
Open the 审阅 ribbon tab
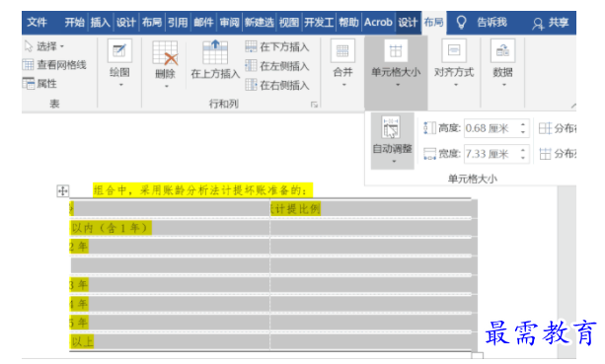click(x=229, y=23)
